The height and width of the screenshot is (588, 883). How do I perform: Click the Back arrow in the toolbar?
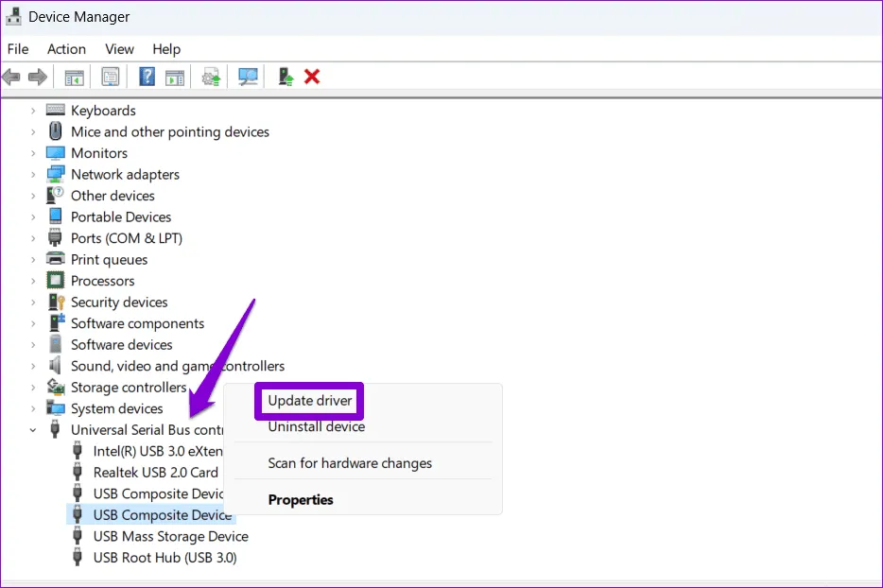[x=12, y=77]
